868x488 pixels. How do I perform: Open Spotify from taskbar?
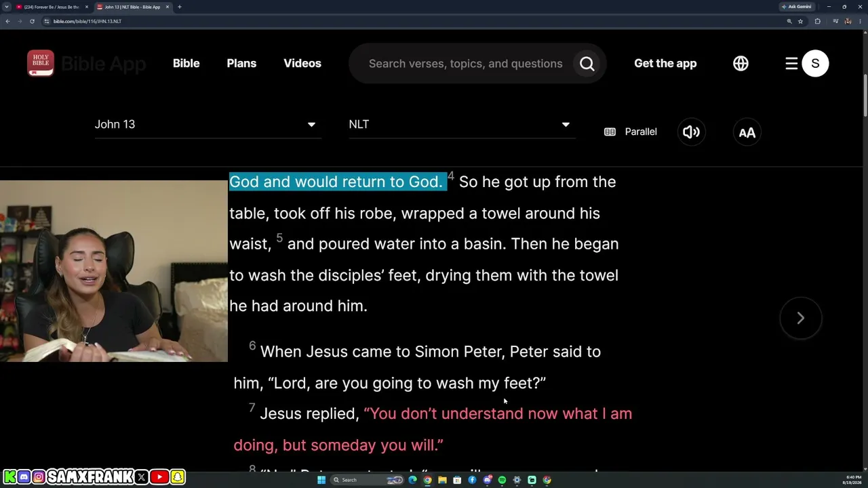click(502, 480)
